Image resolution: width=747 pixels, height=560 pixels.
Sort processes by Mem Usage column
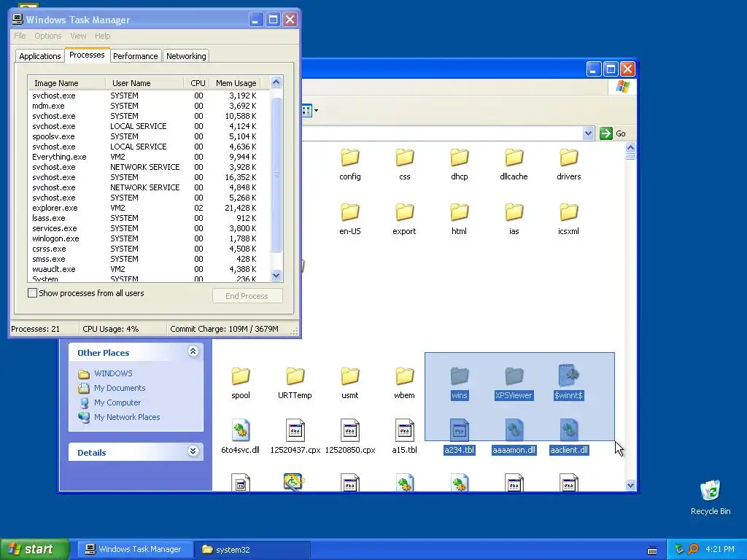pyautogui.click(x=236, y=83)
